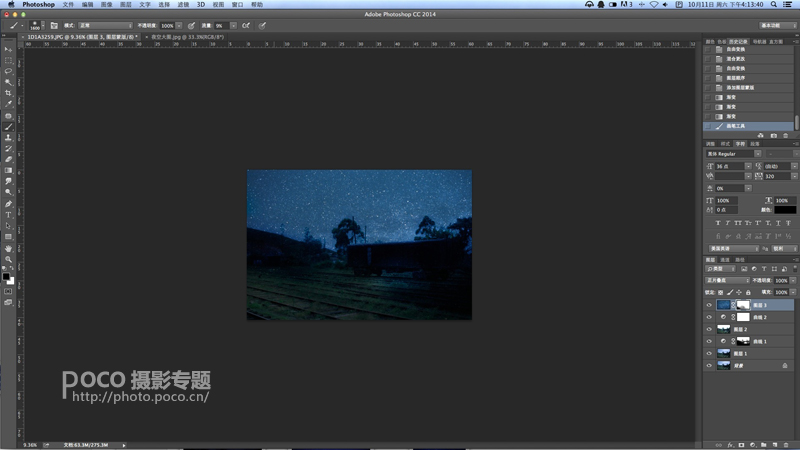Create new layer from Layers footer
The height and width of the screenshot is (450, 800).
(x=774, y=445)
